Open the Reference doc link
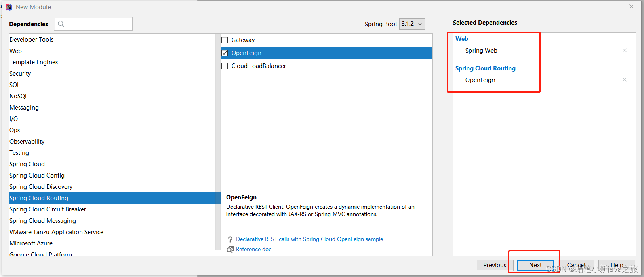The height and width of the screenshot is (277, 644). [254, 250]
